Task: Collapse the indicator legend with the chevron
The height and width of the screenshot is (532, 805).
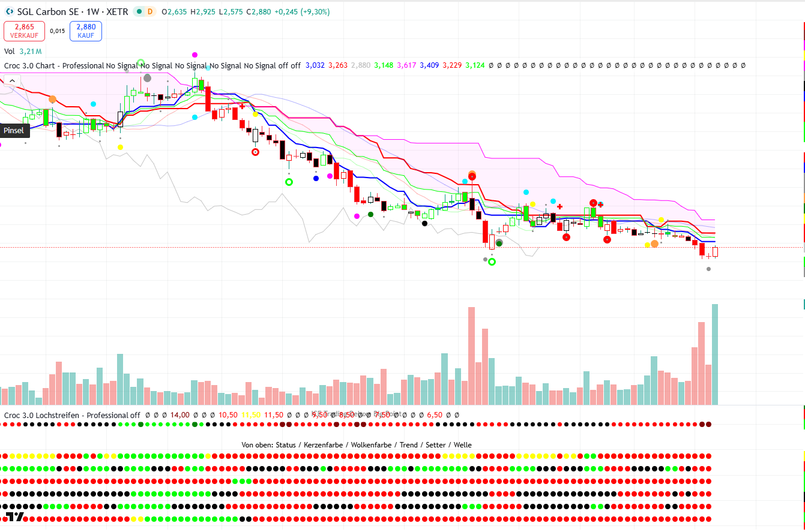Action: [10, 81]
